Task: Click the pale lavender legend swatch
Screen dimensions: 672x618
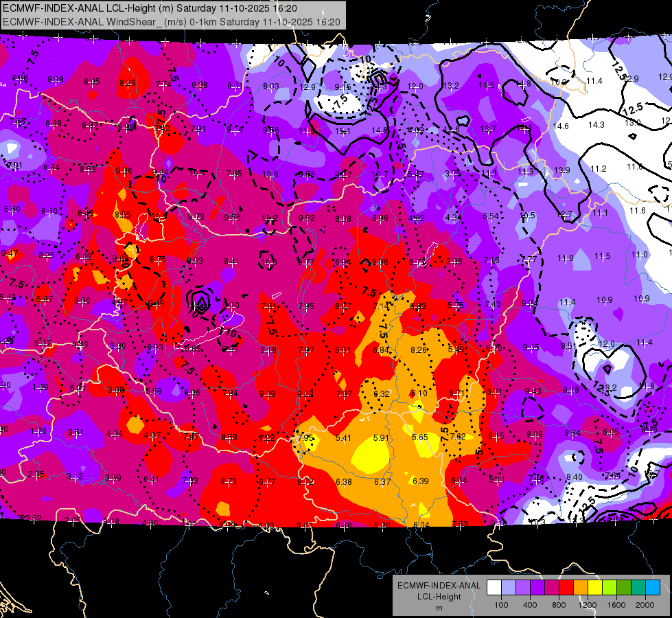Action: pos(509,587)
